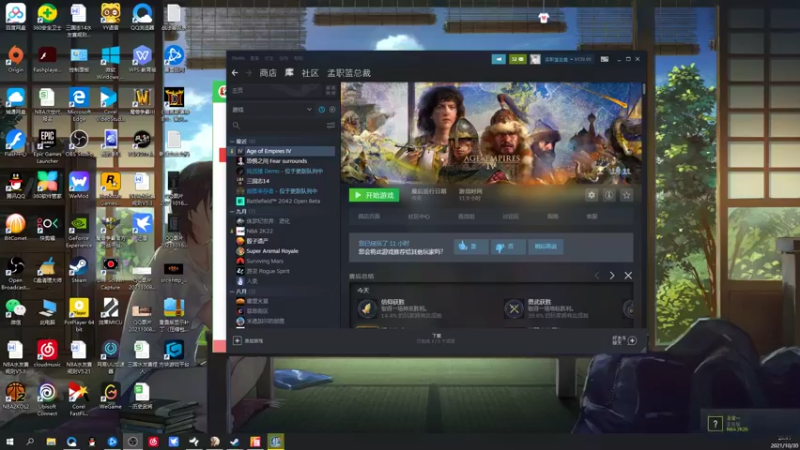
Task: Open the GeForce Experience desktop icon
Action: pyautogui.click(x=79, y=232)
